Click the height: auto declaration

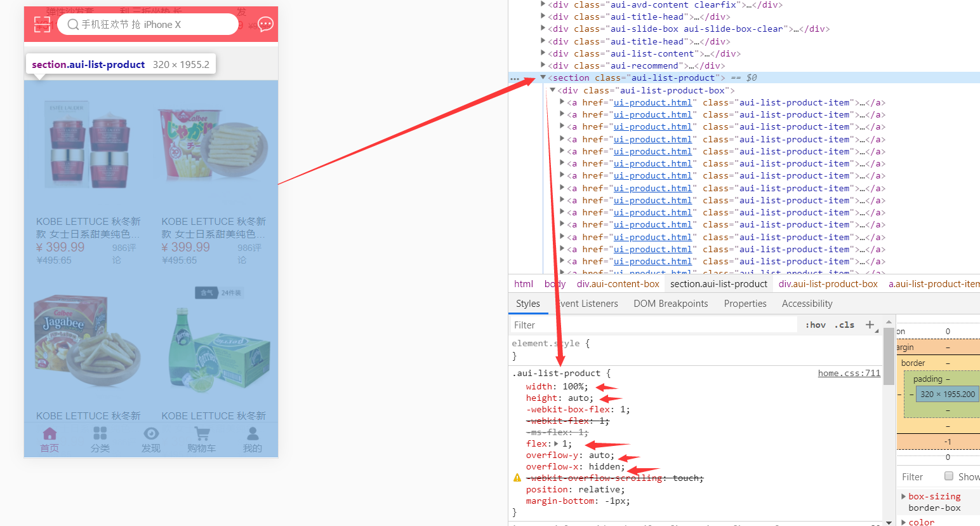559,398
